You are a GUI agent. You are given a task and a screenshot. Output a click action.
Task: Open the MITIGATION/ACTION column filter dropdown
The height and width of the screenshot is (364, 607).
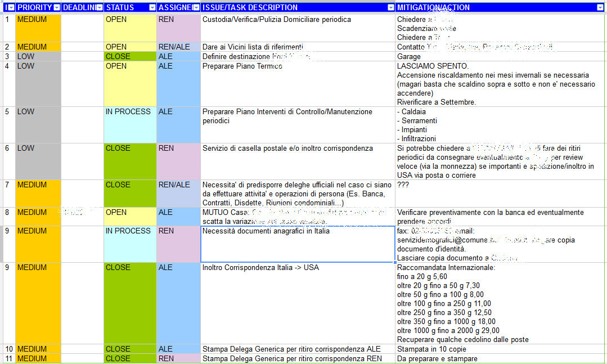[600, 7]
